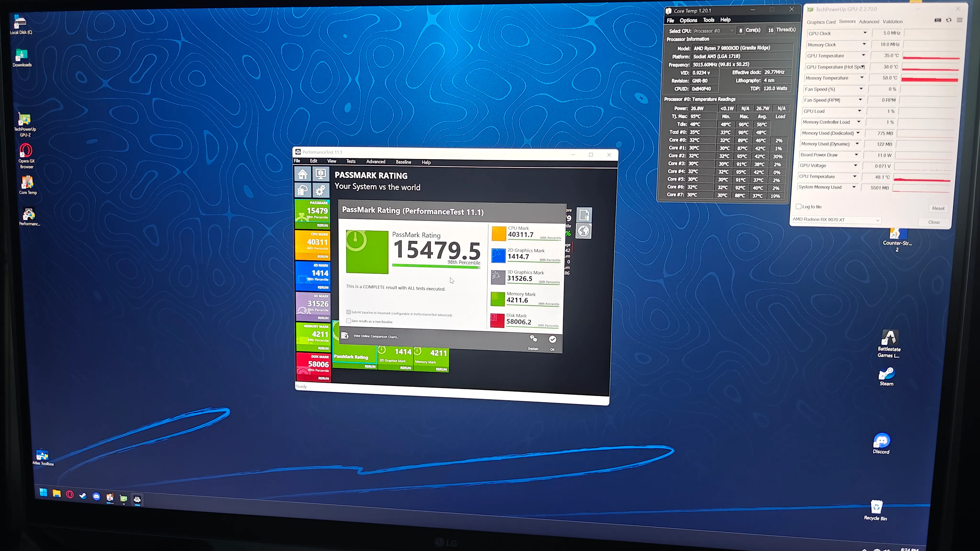
Task: Open the Board Power Draw sensor dropdown
Action: coord(856,154)
